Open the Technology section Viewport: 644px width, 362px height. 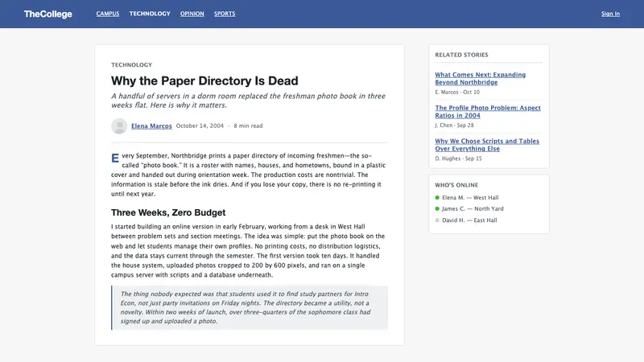click(150, 14)
